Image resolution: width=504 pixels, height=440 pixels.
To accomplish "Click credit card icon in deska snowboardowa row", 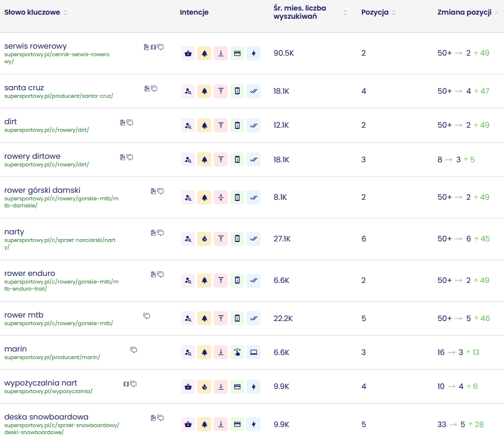I will (237, 424).
